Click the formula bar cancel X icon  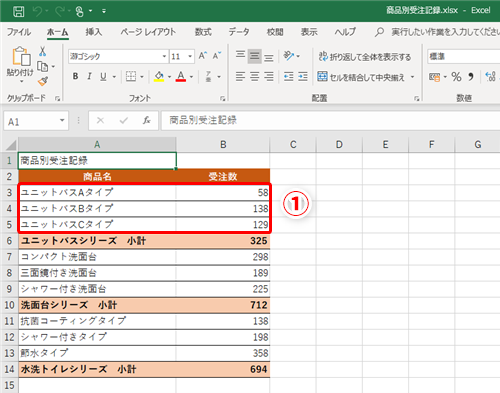pos(100,120)
